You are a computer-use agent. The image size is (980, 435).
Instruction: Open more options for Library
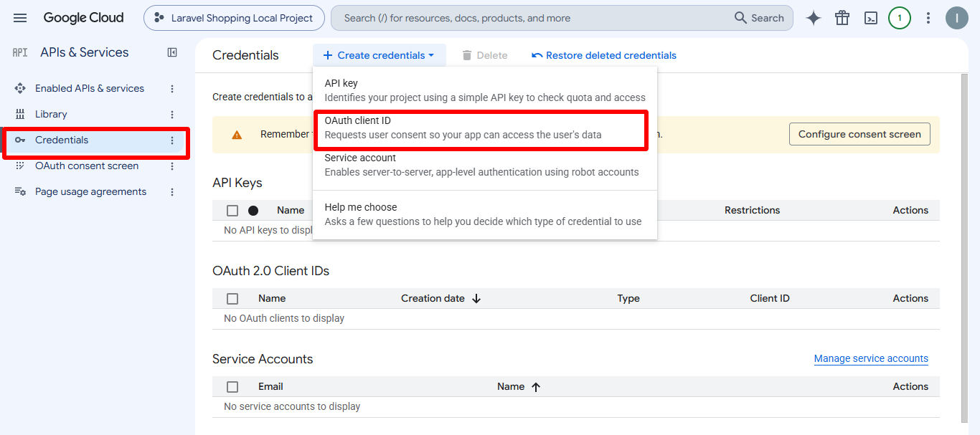point(172,114)
